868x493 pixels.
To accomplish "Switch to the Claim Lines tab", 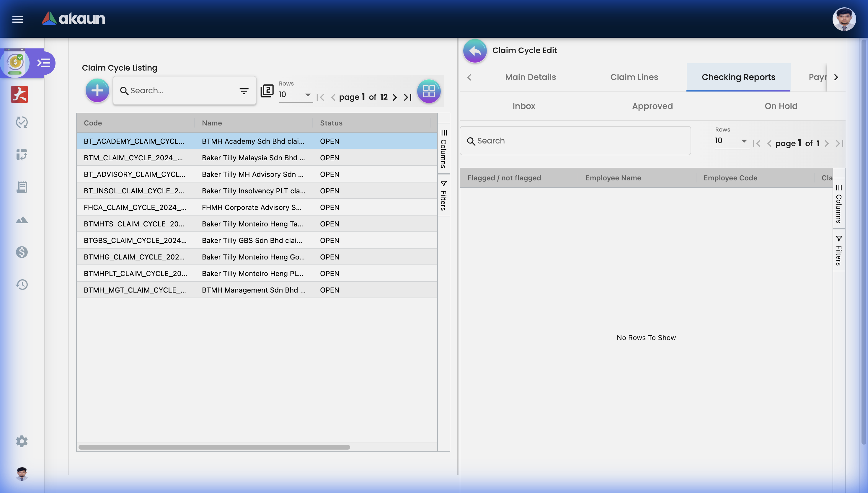I will (x=634, y=77).
